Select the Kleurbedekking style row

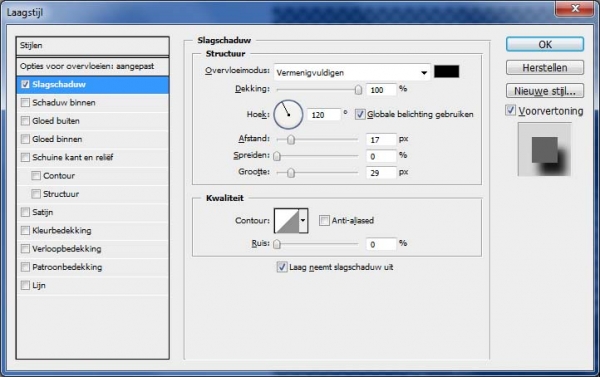coord(93,230)
